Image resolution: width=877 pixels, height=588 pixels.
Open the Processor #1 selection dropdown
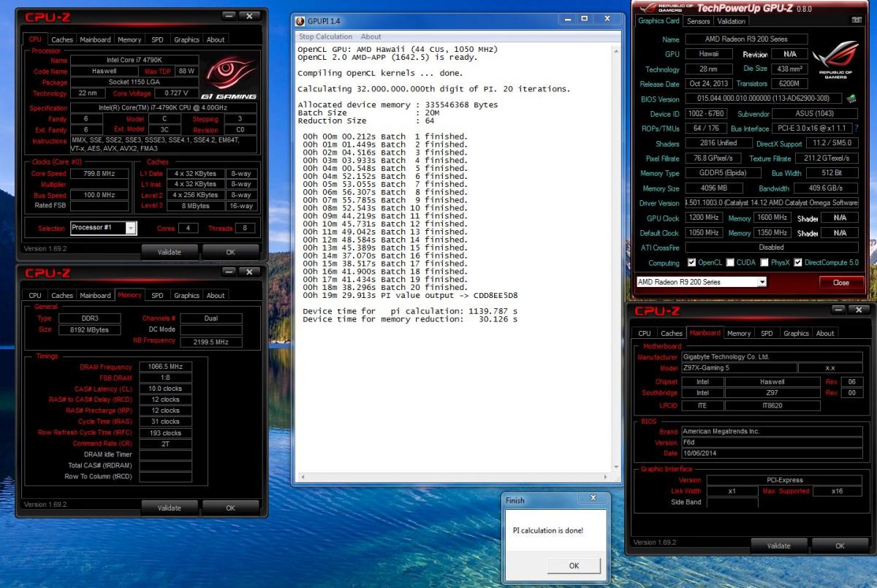point(131,228)
